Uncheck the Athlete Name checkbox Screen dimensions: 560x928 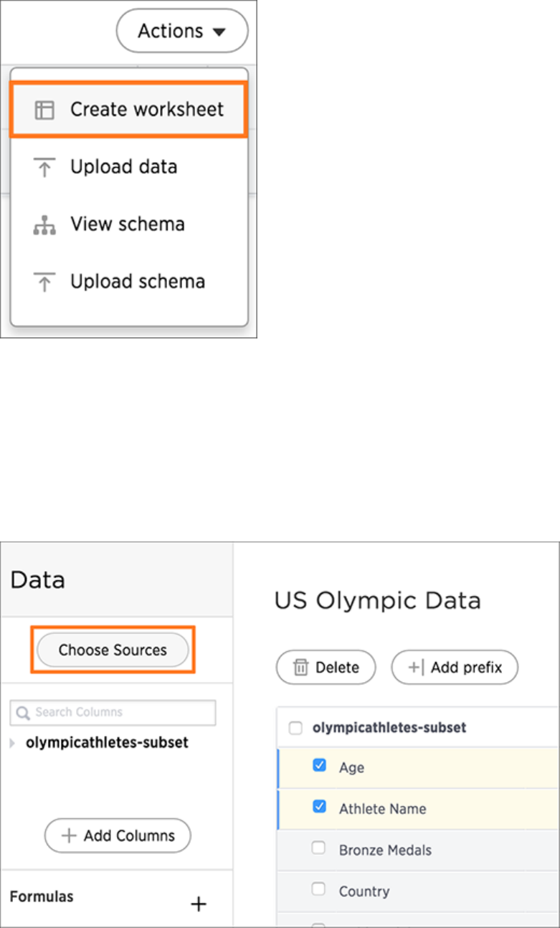coord(319,808)
